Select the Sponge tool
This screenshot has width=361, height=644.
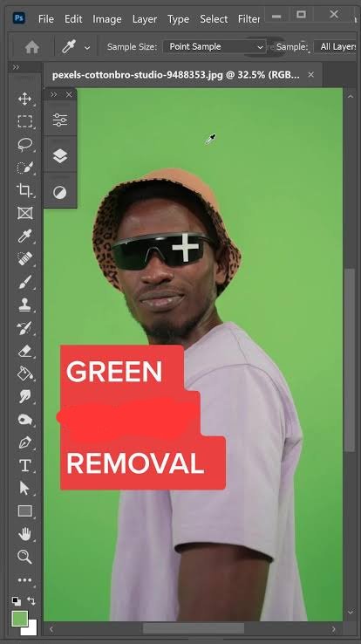pos(24,420)
